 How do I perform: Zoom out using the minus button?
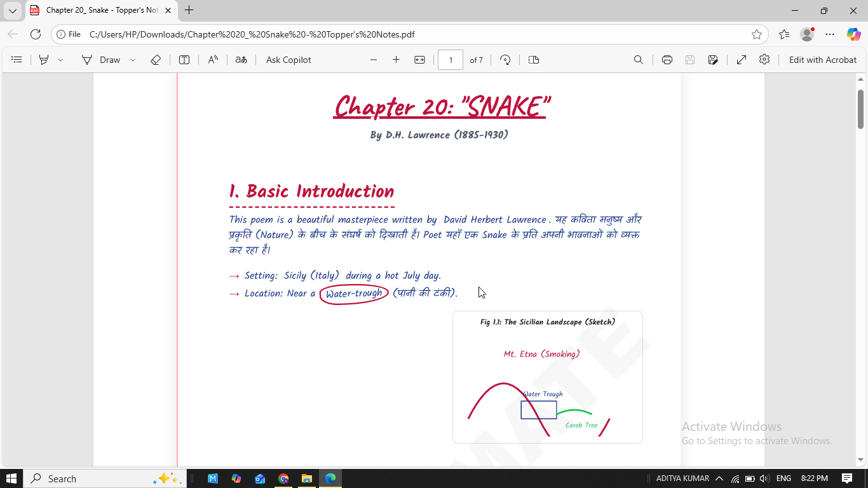374,60
